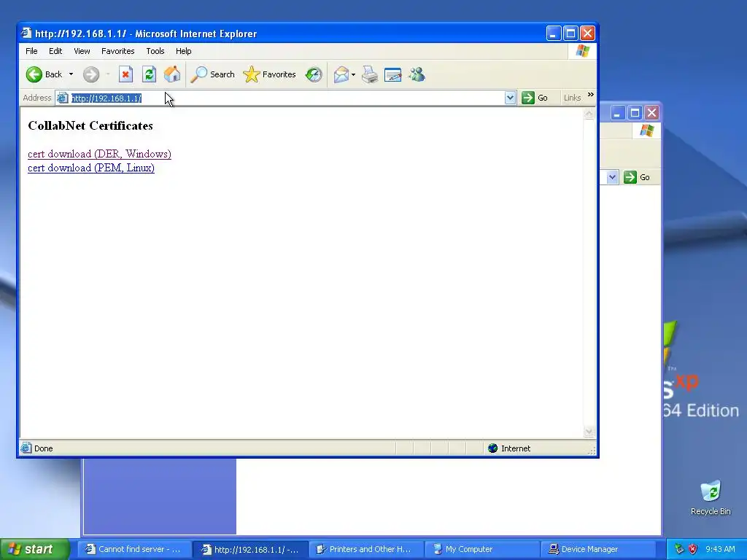Switch to Device Manager taskbar button
The width and height of the screenshot is (747, 560).
pos(598,549)
